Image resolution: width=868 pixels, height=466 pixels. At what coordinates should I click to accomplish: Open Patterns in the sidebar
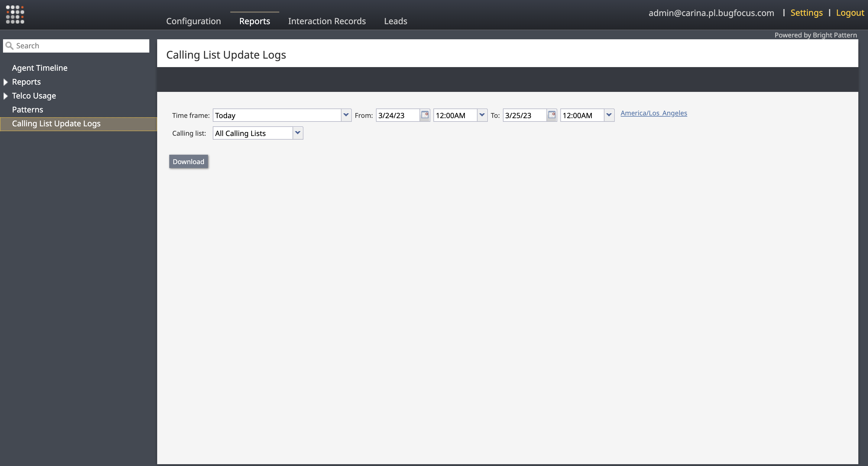pyautogui.click(x=28, y=109)
